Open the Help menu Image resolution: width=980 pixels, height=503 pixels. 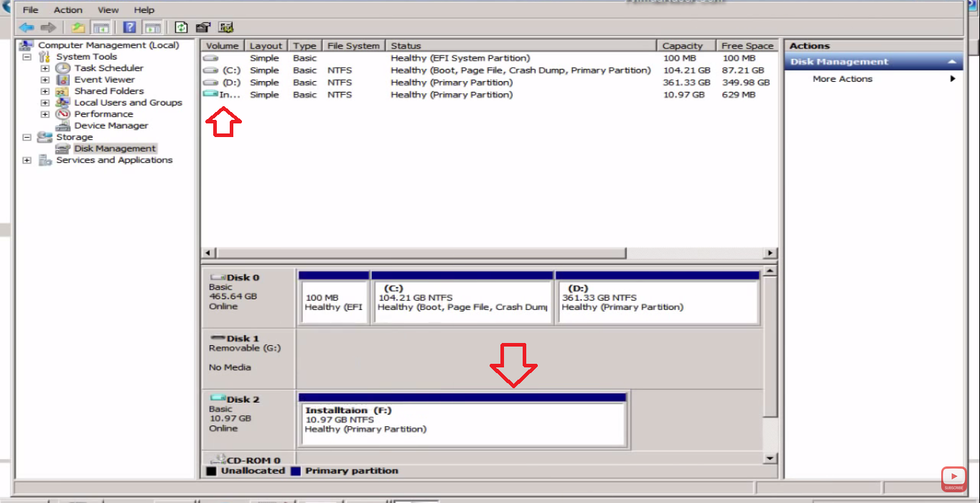[144, 10]
